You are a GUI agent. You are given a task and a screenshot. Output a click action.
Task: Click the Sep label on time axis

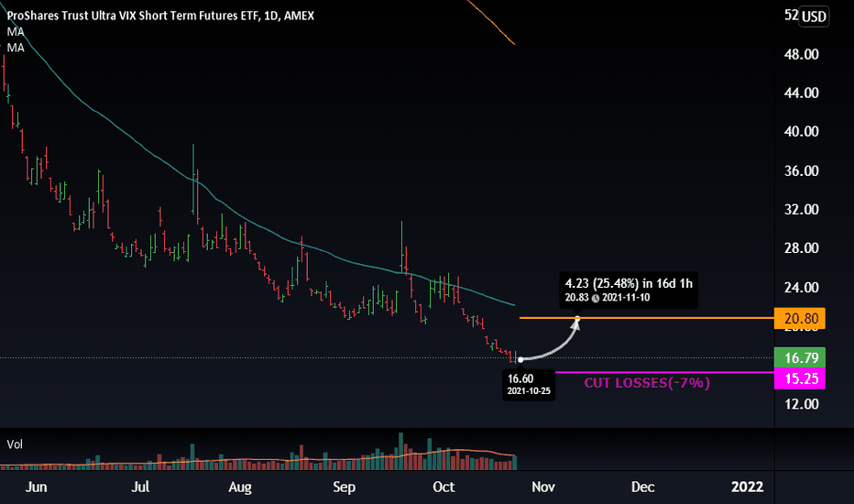click(344, 487)
